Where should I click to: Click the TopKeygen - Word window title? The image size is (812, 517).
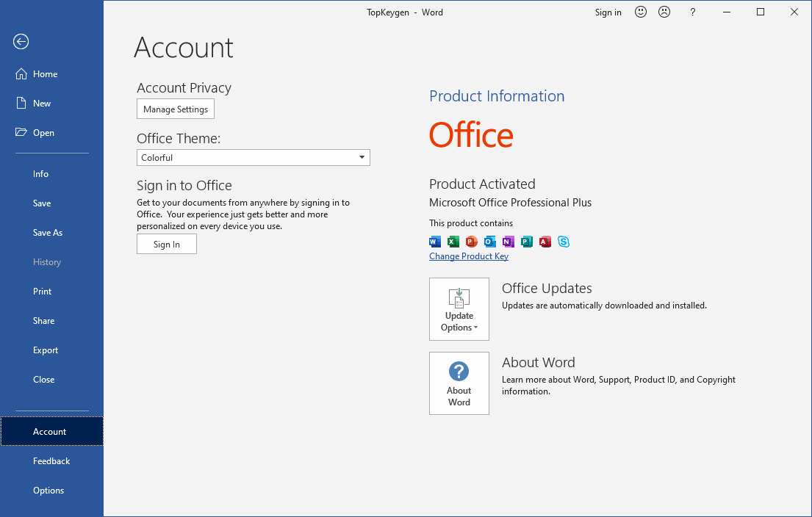pos(404,12)
